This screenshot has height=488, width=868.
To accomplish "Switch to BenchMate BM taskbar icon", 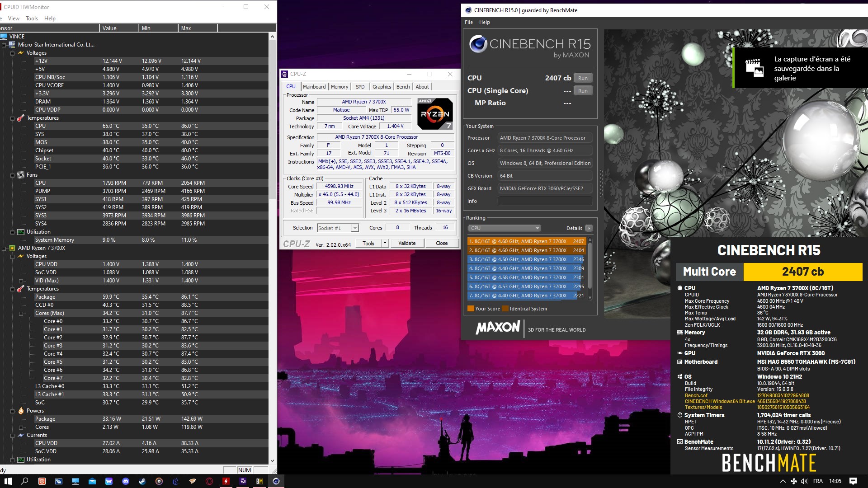I will 259,481.
